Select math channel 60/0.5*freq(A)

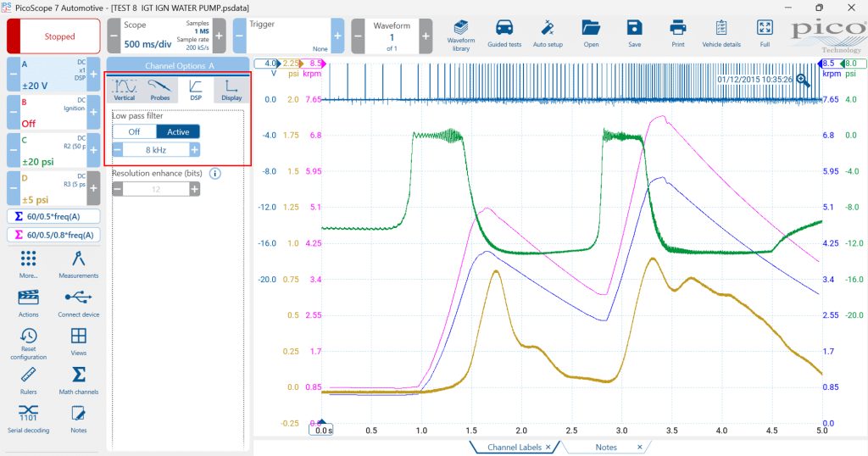point(53,216)
